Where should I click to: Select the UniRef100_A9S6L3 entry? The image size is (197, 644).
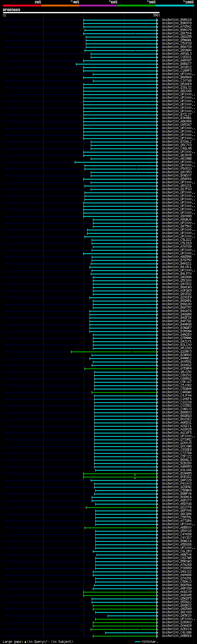point(177,54)
